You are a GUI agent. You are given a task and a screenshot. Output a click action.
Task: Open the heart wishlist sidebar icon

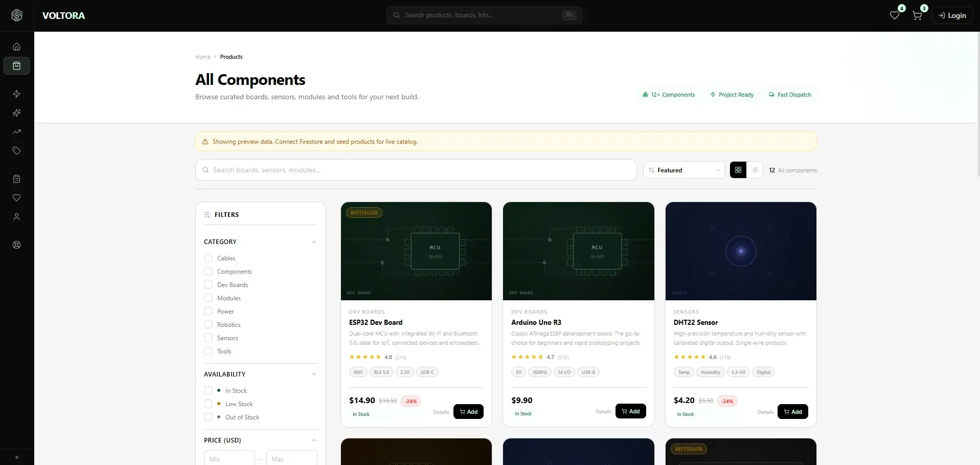(x=17, y=197)
